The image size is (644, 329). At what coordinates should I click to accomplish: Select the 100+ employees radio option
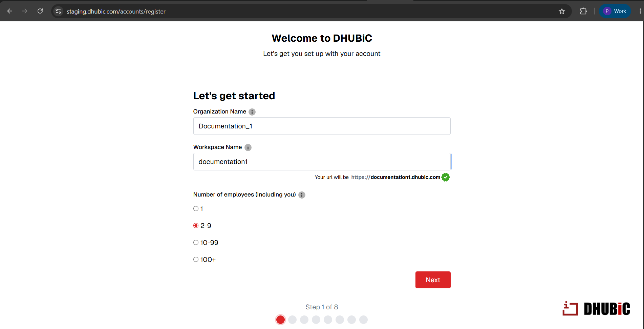(x=196, y=260)
